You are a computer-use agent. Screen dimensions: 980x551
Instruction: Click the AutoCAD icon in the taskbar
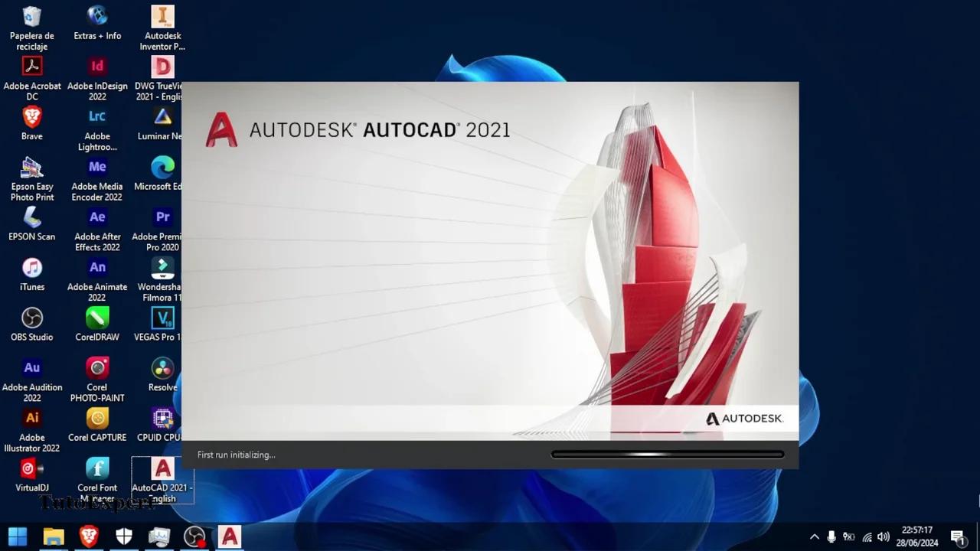[230, 536]
